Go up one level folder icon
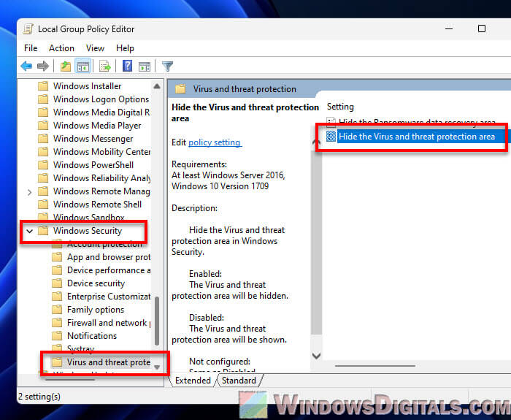The image size is (511, 420). tap(65, 66)
